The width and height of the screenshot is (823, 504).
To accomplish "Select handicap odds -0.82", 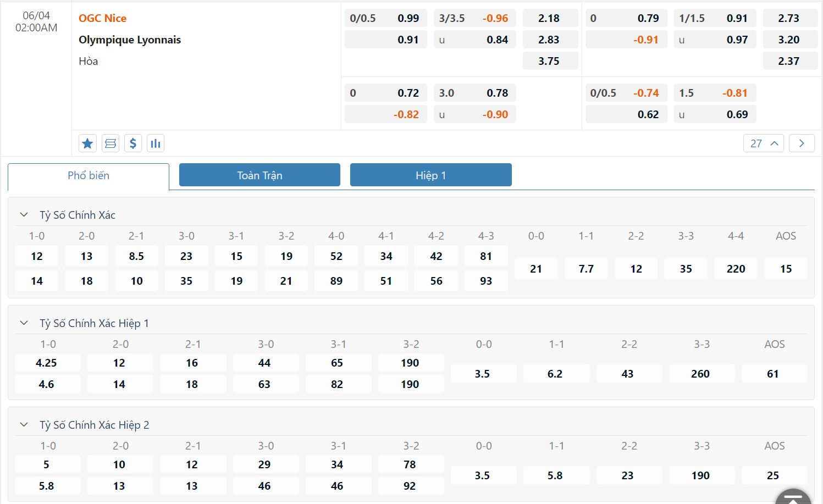I will (x=386, y=114).
